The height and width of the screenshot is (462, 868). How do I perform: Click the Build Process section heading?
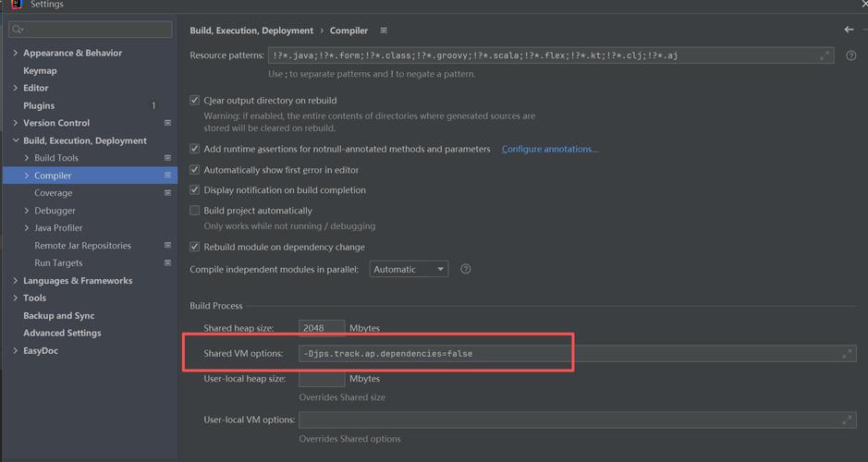click(x=216, y=306)
